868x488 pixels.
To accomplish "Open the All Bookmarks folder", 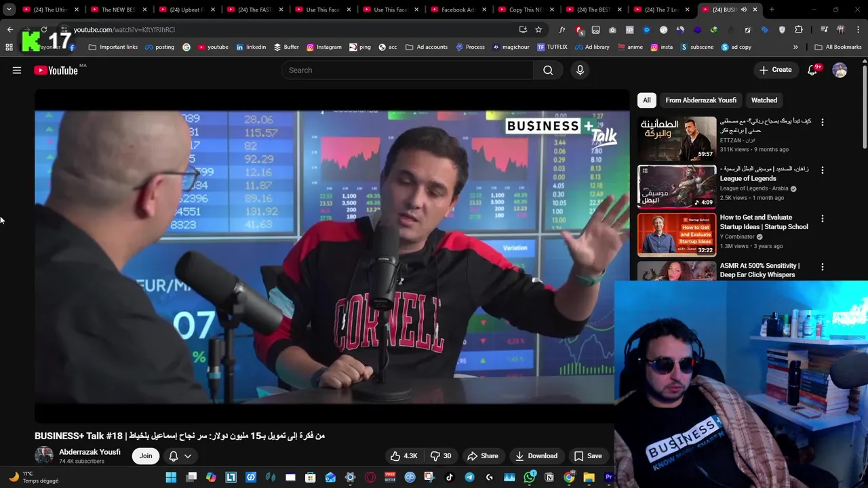I will point(838,47).
